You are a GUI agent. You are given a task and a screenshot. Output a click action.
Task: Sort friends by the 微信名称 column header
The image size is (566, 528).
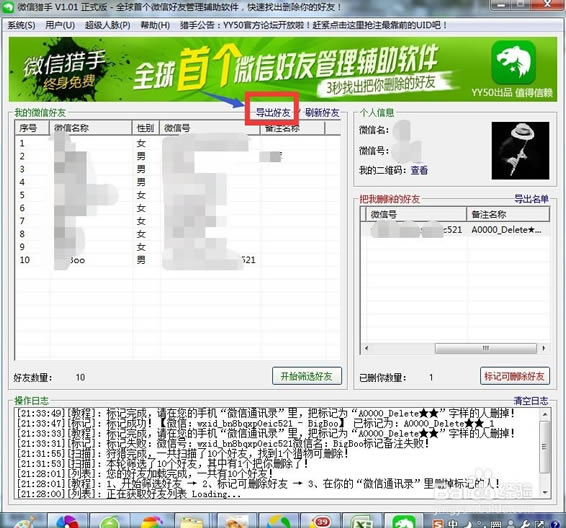(x=90, y=128)
